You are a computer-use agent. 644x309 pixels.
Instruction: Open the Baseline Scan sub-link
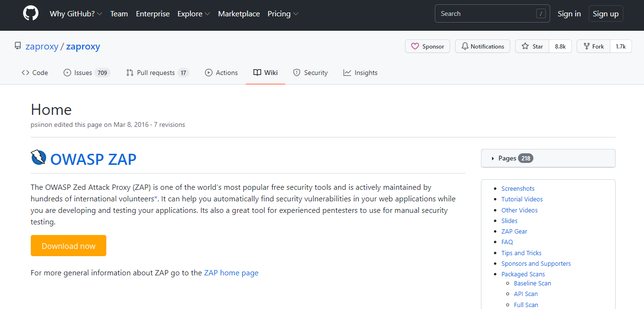tap(532, 283)
